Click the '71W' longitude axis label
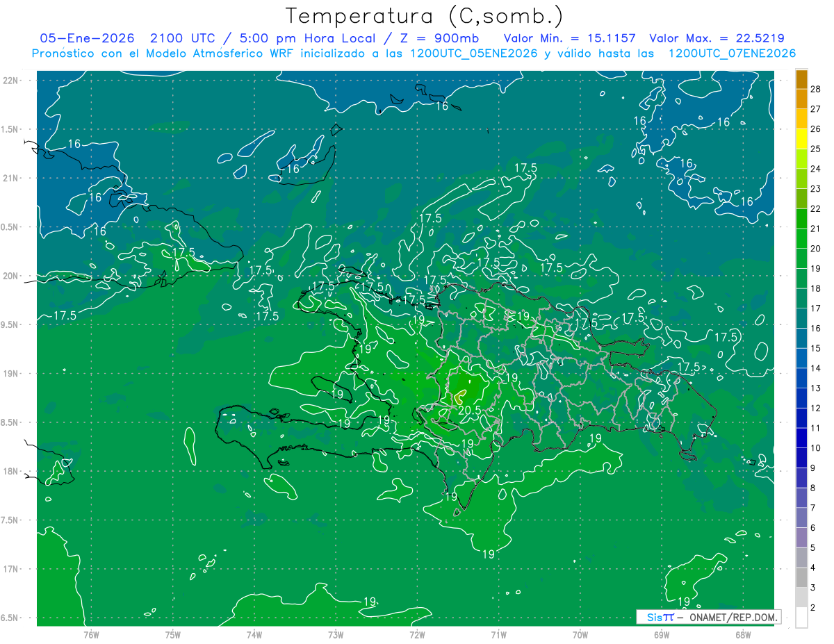Image resolution: width=834 pixels, height=644 pixels. pos(498,635)
